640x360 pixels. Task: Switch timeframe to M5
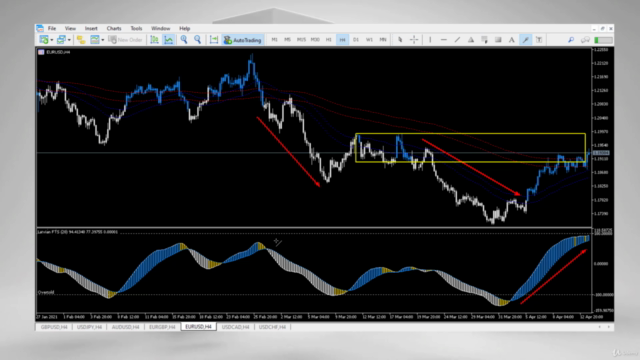coord(288,40)
